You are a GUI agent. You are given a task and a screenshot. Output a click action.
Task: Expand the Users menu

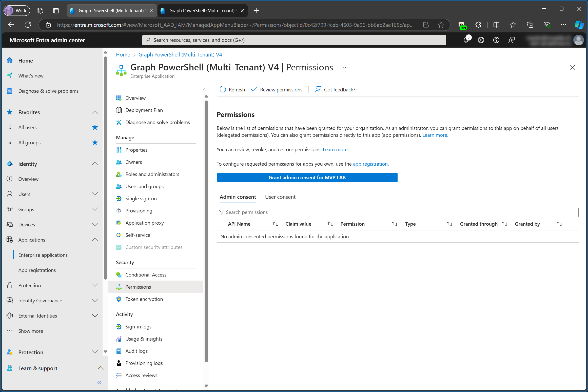coord(95,194)
